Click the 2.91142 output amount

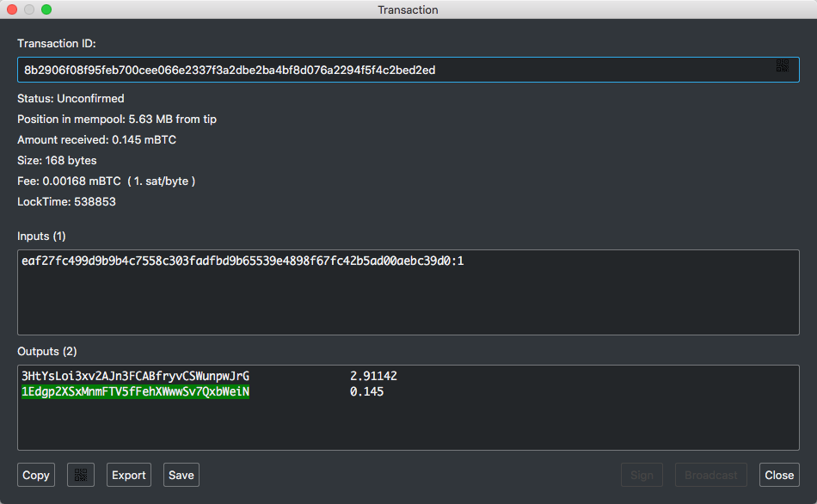[373, 376]
